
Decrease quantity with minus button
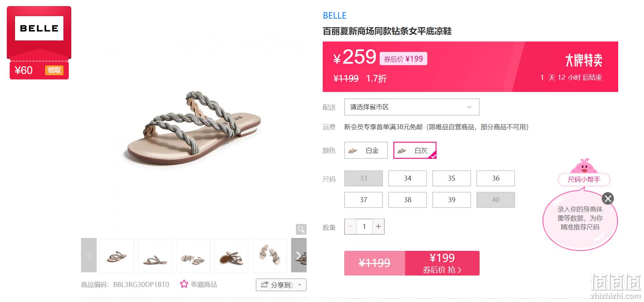click(351, 226)
